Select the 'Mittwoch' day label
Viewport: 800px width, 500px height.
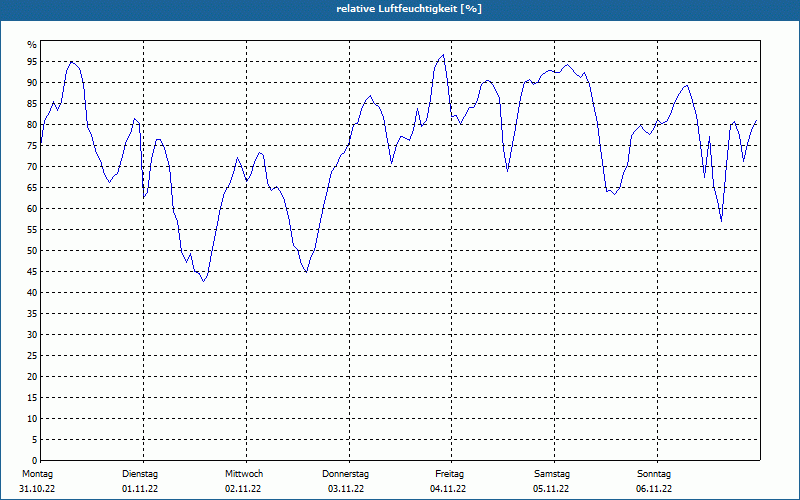244,474
